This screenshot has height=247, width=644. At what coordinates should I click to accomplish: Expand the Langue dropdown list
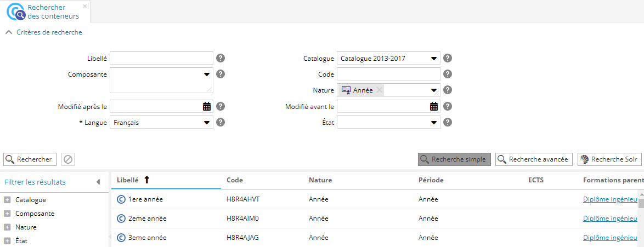pos(207,123)
